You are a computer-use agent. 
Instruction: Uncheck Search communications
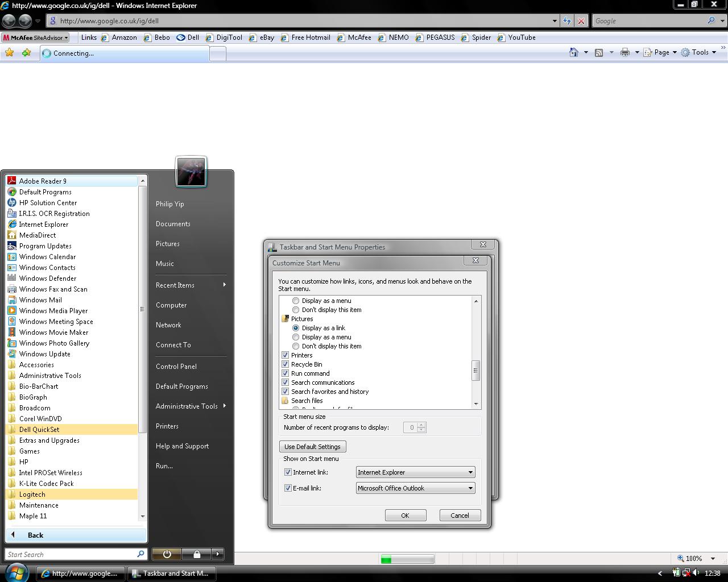pos(286,383)
